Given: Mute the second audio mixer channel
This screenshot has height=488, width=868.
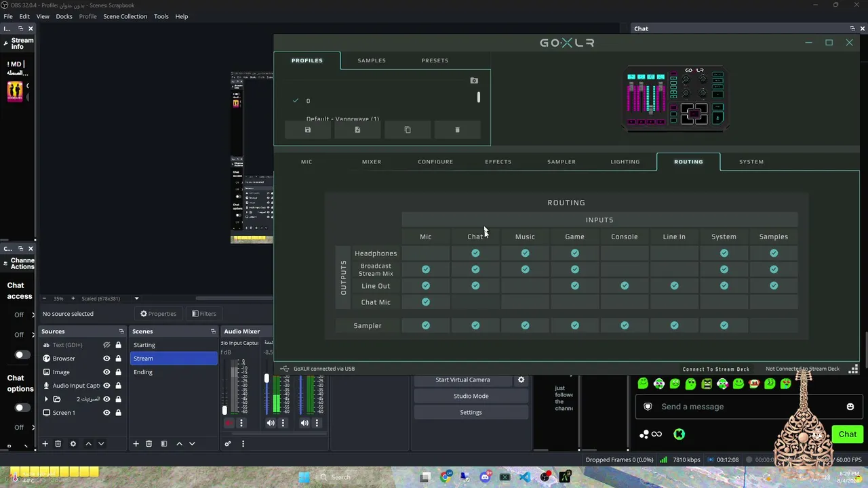Looking at the screenshot, I should tap(271, 424).
